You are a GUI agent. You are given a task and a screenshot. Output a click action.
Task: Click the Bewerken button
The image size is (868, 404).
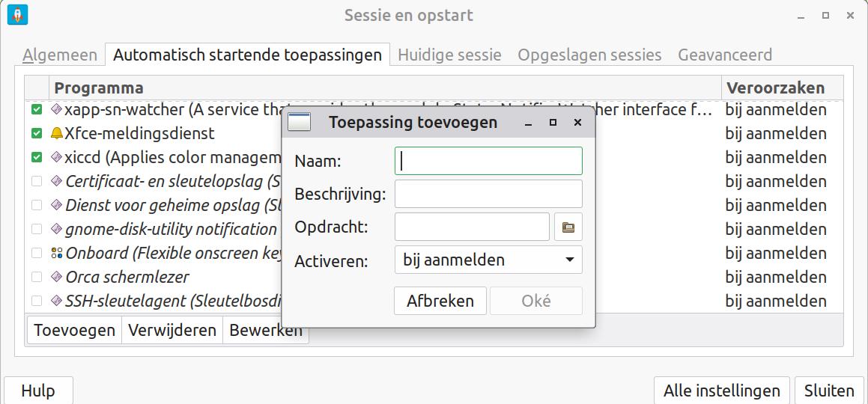tap(266, 331)
